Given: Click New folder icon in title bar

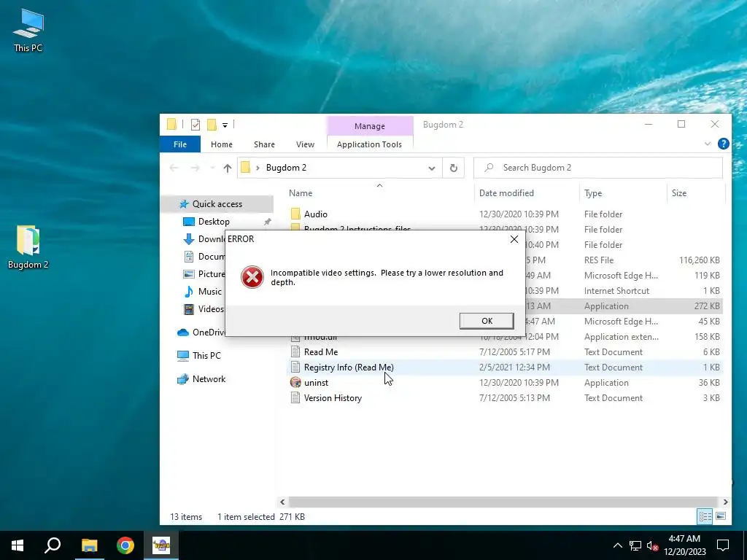Looking at the screenshot, I should click(x=212, y=125).
